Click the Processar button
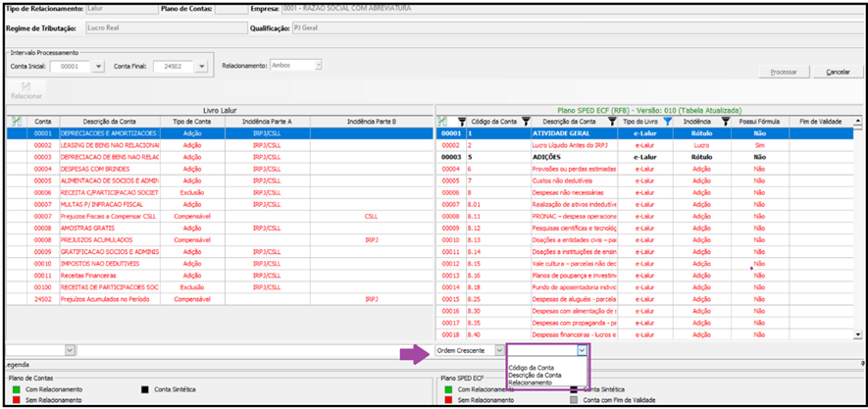The width and height of the screenshot is (868, 409). (784, 73)
